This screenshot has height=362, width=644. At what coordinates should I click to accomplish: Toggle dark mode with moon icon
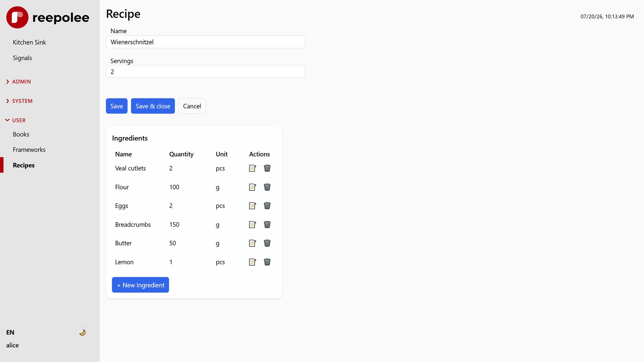coord(82,332)
